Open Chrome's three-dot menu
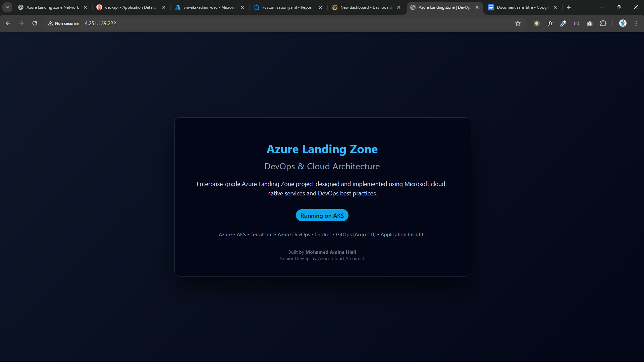644x362 pixels. click(x=636, y=23)
